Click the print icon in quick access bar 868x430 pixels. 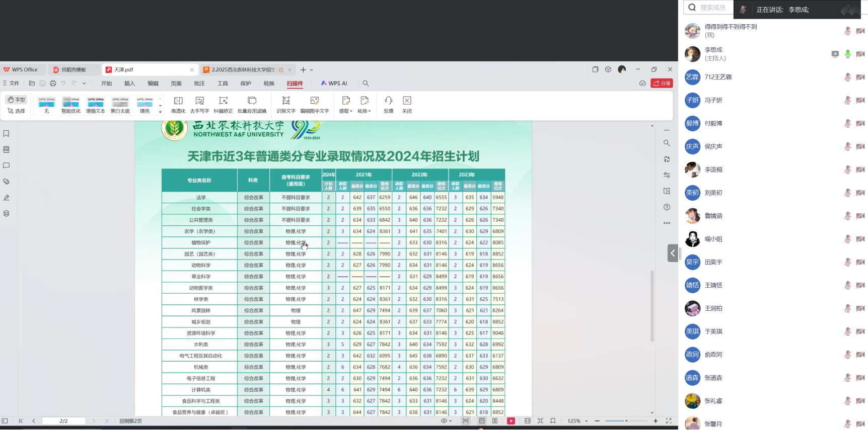pos(53,83)
